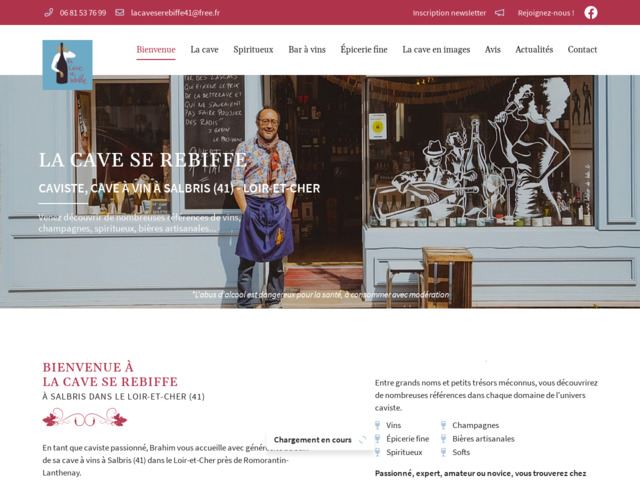Open La cave en images gallery

436,49
